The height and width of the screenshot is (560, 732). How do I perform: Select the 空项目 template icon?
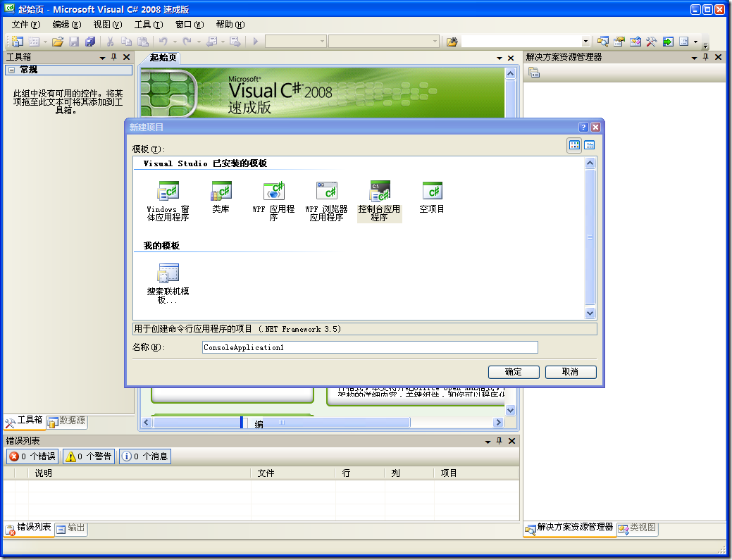[x=432, y=192]
